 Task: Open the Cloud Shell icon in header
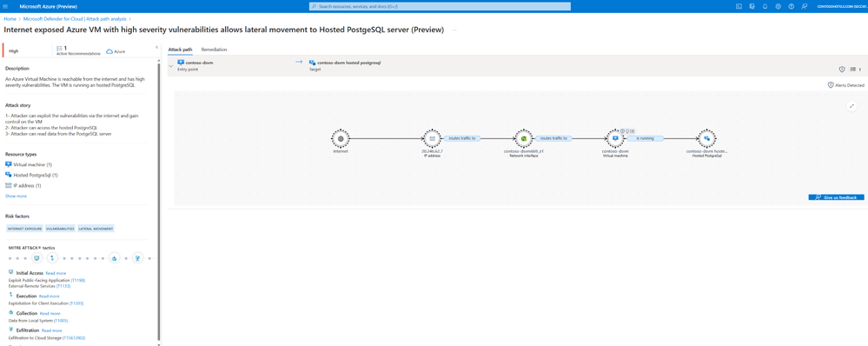pyautogui.click(x=739, y=7)
